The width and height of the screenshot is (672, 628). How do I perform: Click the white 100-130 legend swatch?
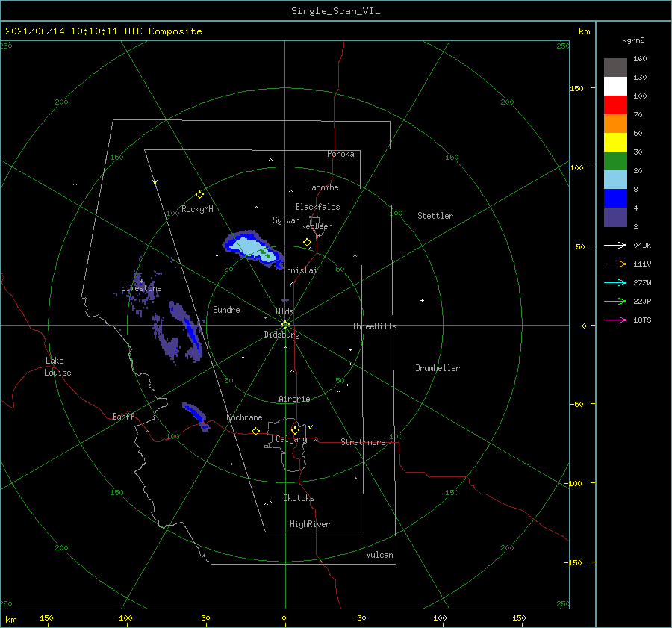[x=615, y=86]
